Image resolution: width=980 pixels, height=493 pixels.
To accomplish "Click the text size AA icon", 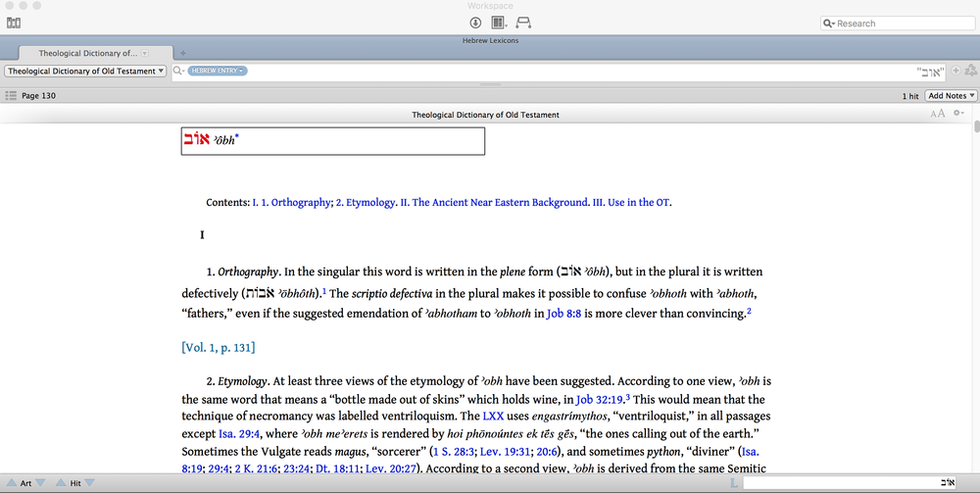I will [938, 115].
